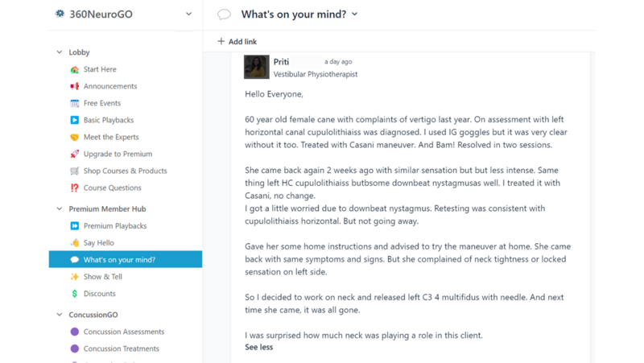Click Priti's profile picture thumbnail
Viewport: 644px width, 363px height.
pos(257,67)
